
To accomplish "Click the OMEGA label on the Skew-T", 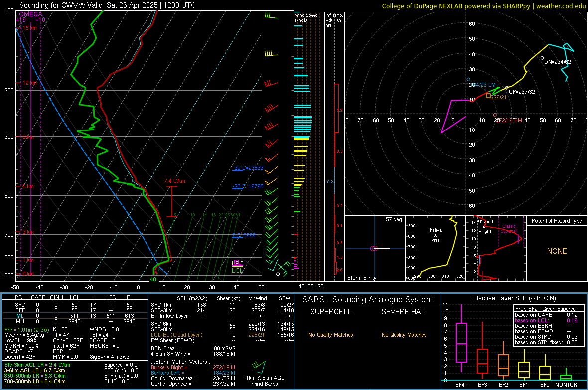I will click(30, 14).
